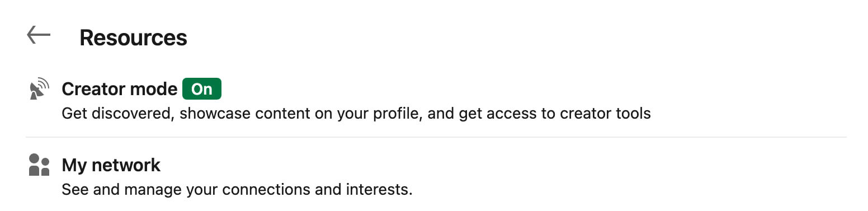Select the Creator mode menu entry
The image size is (868, 211).
[436, 101]
